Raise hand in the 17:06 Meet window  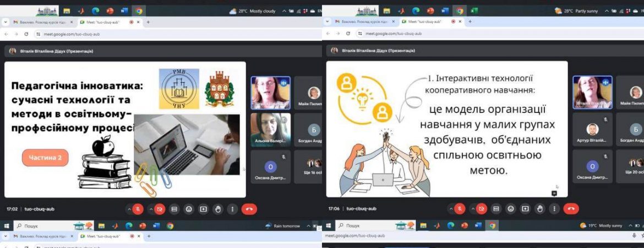(540, 209)
